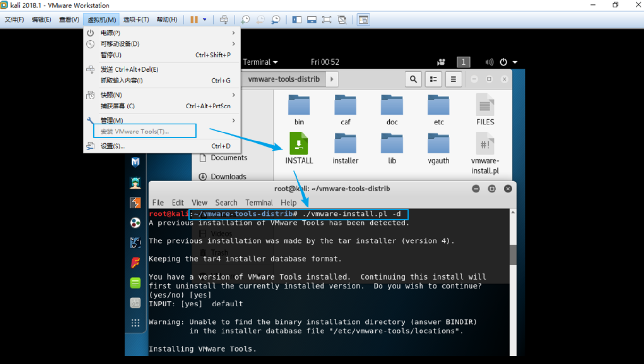644x364 pixels.
Task: Open the terminal Edit menu
Action: point(178,203)
